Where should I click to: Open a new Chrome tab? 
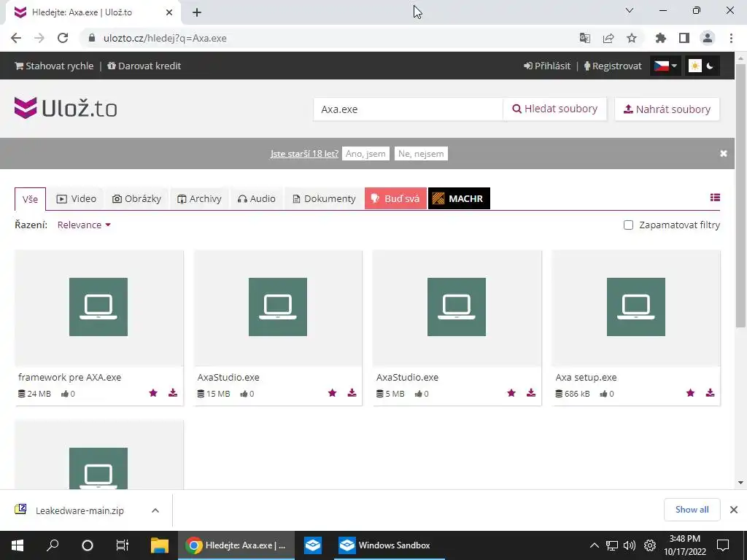pos(197,12)
